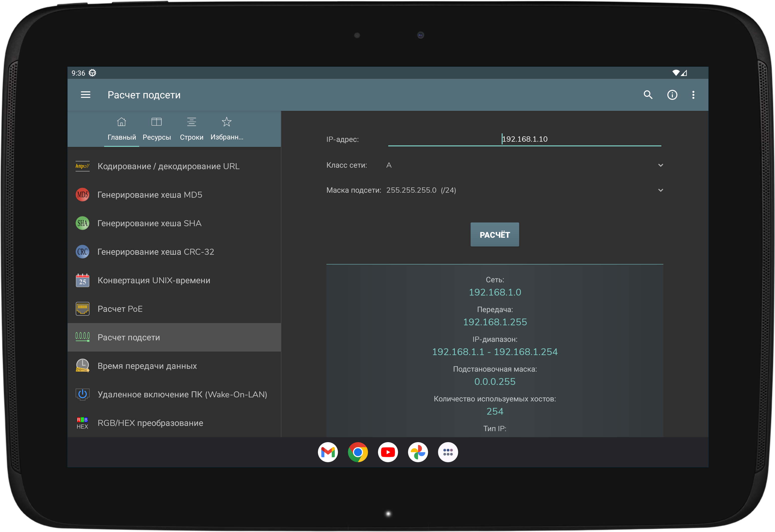The image size is (775, 532).
Task: Expand the Класс сети dropdown arrow
Action: coord(660,165)
